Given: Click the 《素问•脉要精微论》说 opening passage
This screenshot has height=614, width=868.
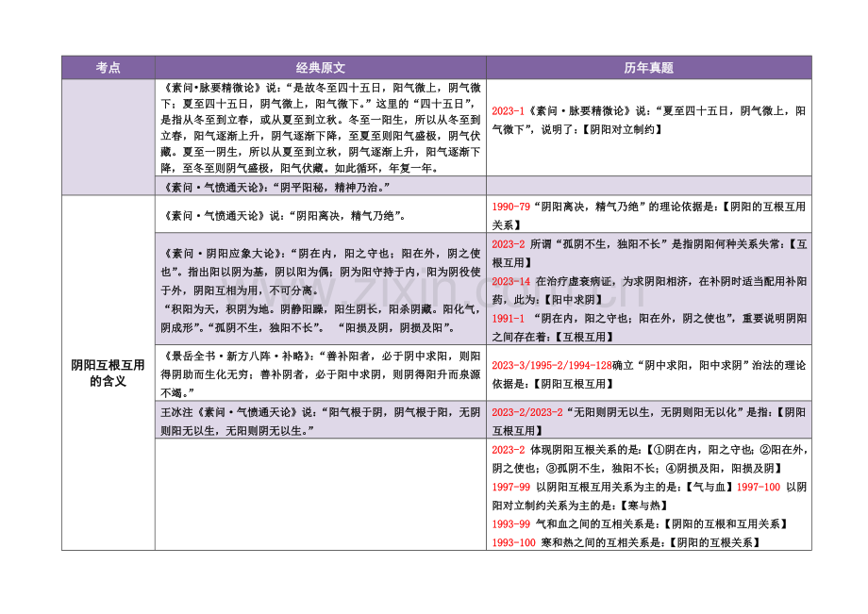Looking at the screenshot, I should [x=321, y=127].
